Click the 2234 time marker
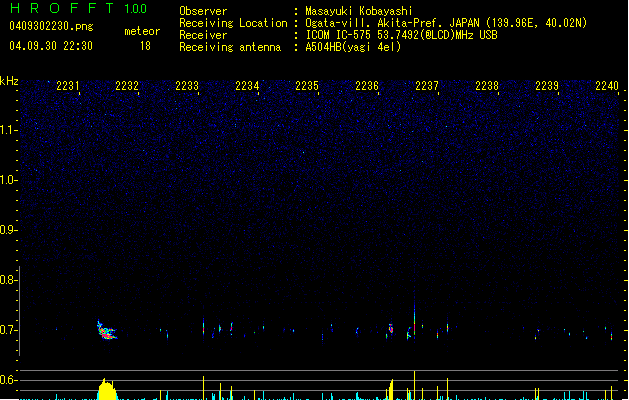This screenshot has height=400, width=629. coord(247,86)
